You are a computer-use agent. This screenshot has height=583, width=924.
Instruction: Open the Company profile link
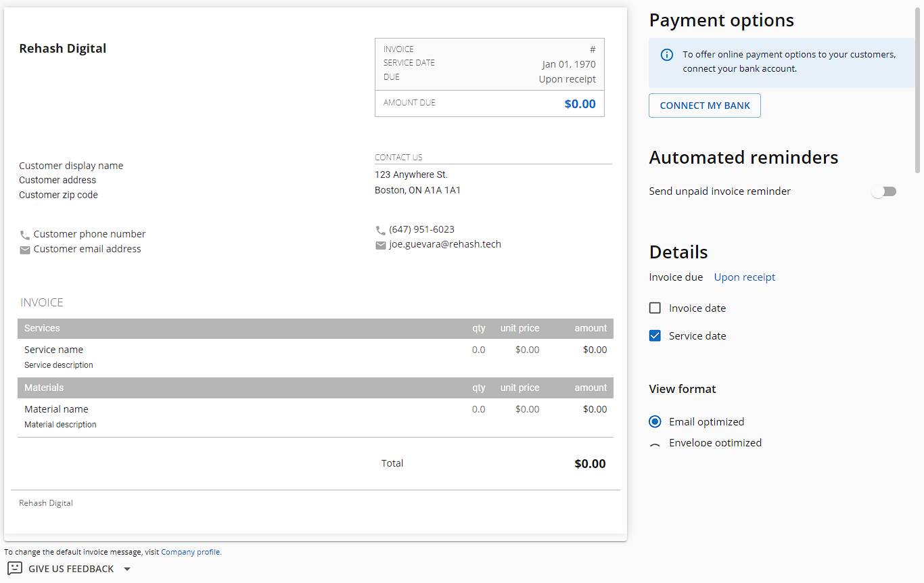point(191,551)
